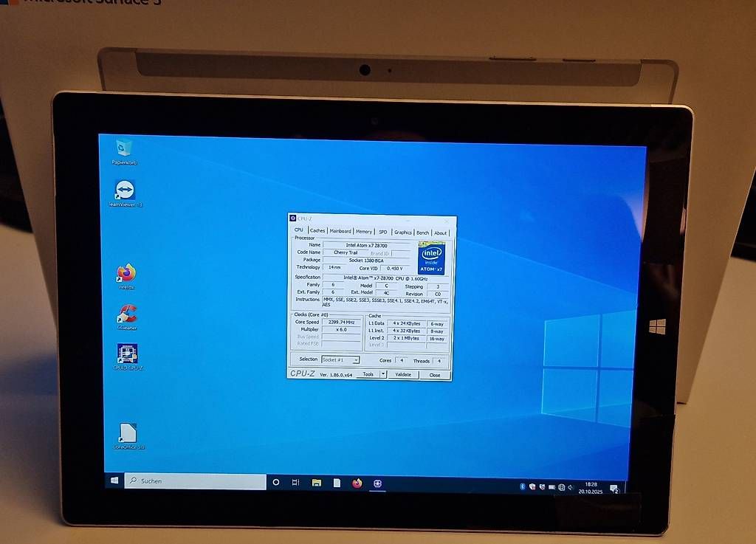Open File Explorer from the taskbar

(x=316, y=482)
